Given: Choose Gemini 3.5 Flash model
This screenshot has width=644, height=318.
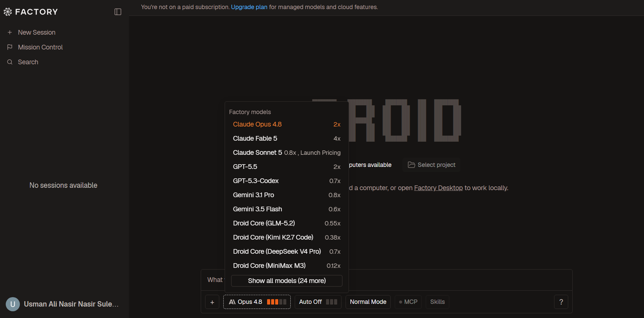Looking at the screenshot, I should (287, 209).
